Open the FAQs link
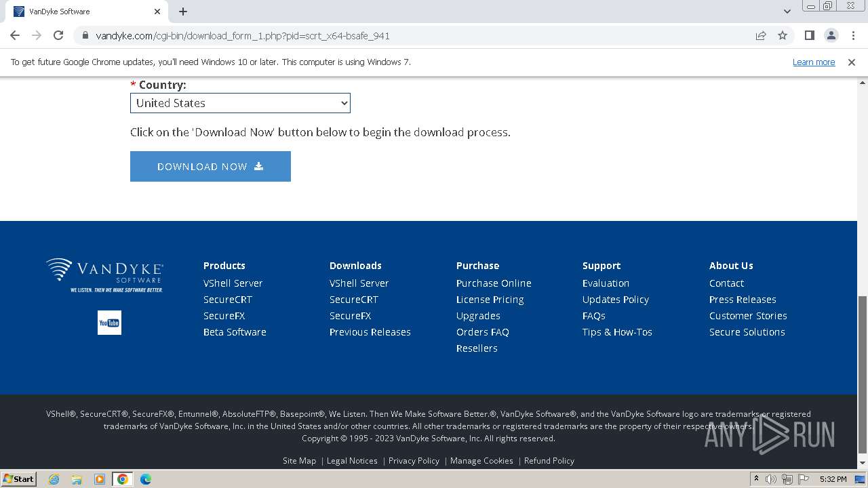Viewport: 868px width, 488px height. click(x=593, y=316)
